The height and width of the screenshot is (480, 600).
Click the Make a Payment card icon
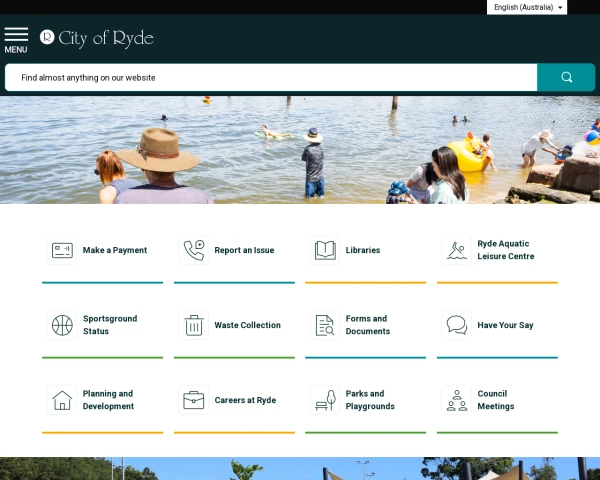(x=62, y=250)
